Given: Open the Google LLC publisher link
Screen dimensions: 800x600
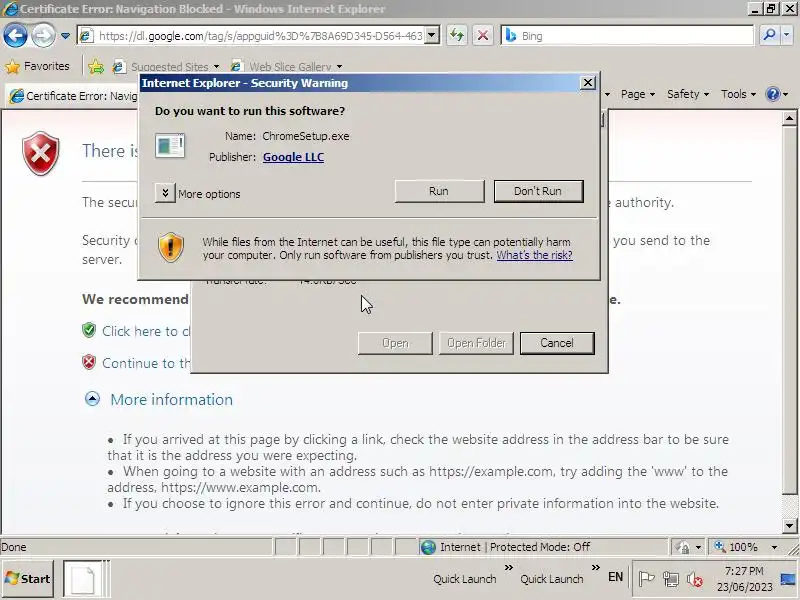Looking at the screenshot, I should tap(293, 157).
